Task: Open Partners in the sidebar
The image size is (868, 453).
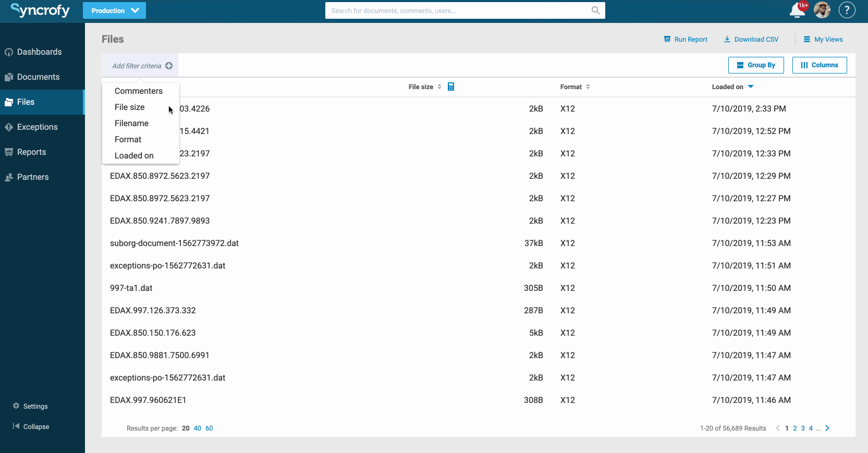Action: 42,177
